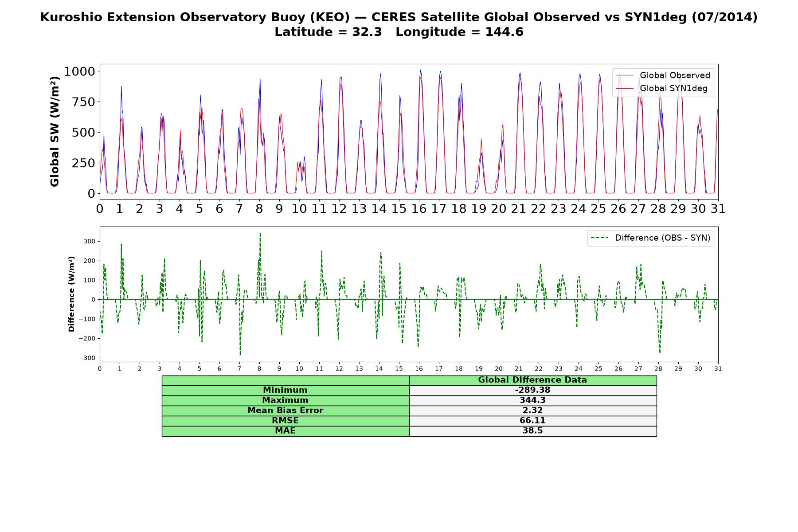798x532 pixels.
Task: Click the Difference (W/m²) y-axis label
Action: pyautogui.click(x=71, y=294)
